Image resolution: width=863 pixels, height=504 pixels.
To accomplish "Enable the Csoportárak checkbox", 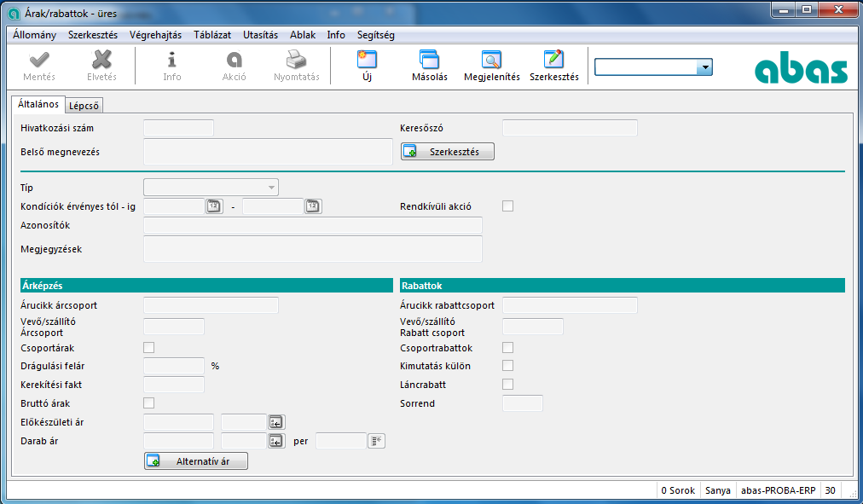I will pos(148,348).
